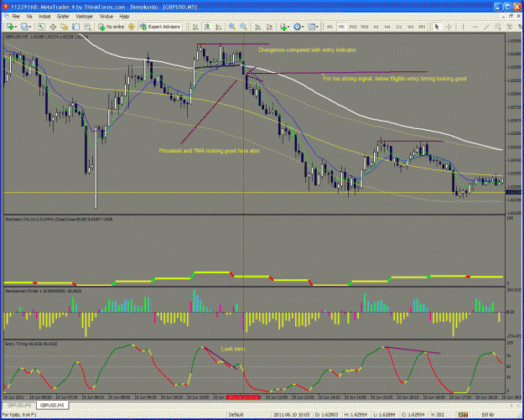The width and height of the screenshot is (524, 420).
Task: Switch to the GBPUSD,M5 chart tab
Action: pos(52,405)
